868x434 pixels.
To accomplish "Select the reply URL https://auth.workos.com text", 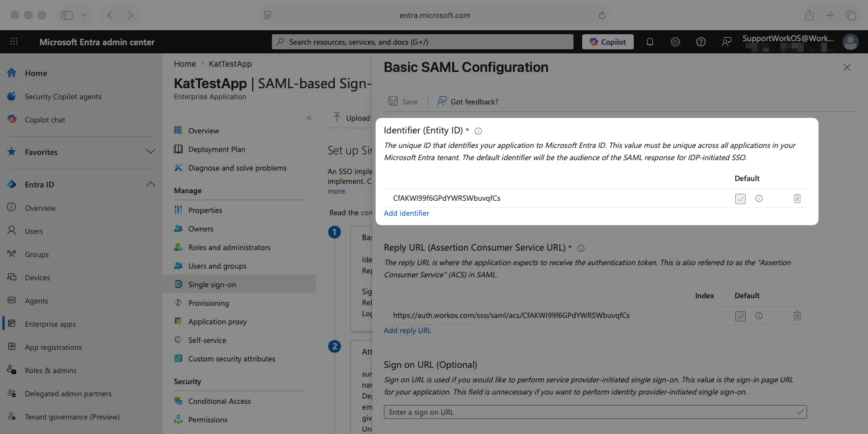I will tap(511, 316).
